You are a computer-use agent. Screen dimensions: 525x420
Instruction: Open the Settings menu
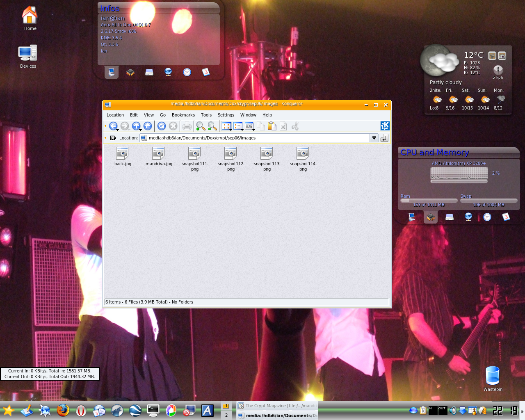(x=226, y=115)
